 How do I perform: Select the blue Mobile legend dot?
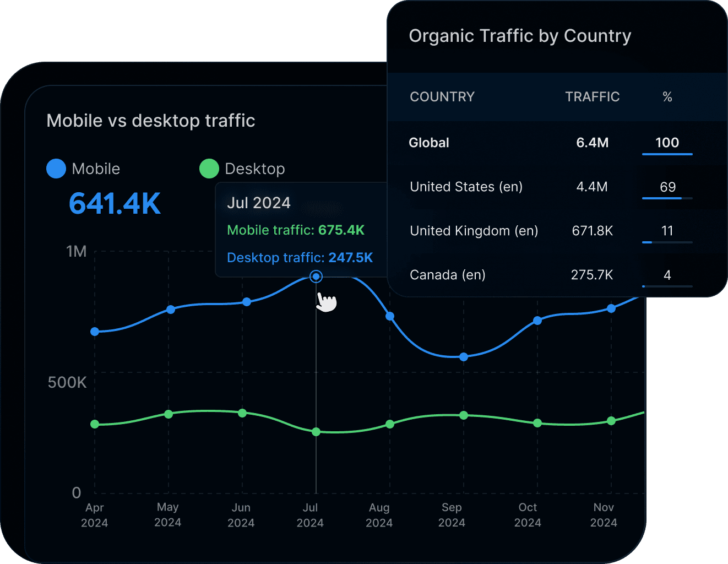tap(56, 169)
